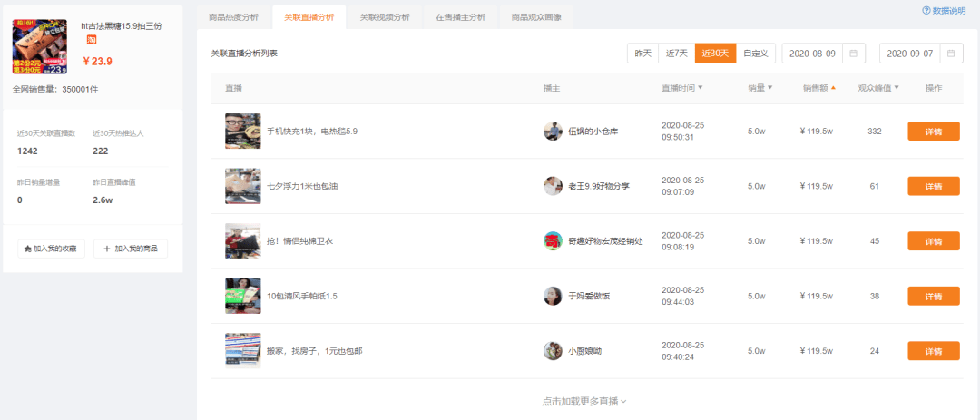Click the avatar of streamer 老王9.9好物分享
Viewport: 980px width, 420px height.
point(553,186)
